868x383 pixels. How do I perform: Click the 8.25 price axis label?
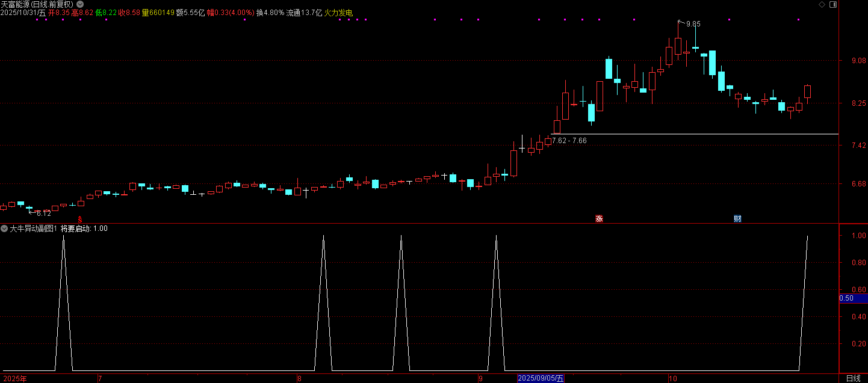(858, 103)
